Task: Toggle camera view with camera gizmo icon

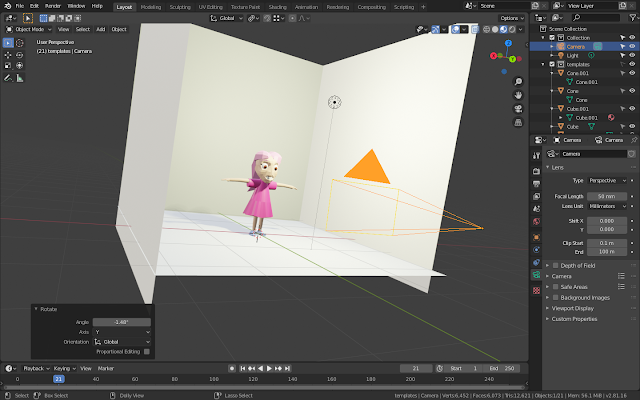Action: 518,109
